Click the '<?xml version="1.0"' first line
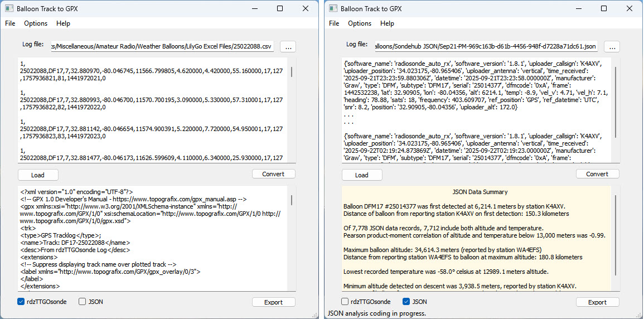The width and height of the screenshot is (644, 319). (76, 192)
